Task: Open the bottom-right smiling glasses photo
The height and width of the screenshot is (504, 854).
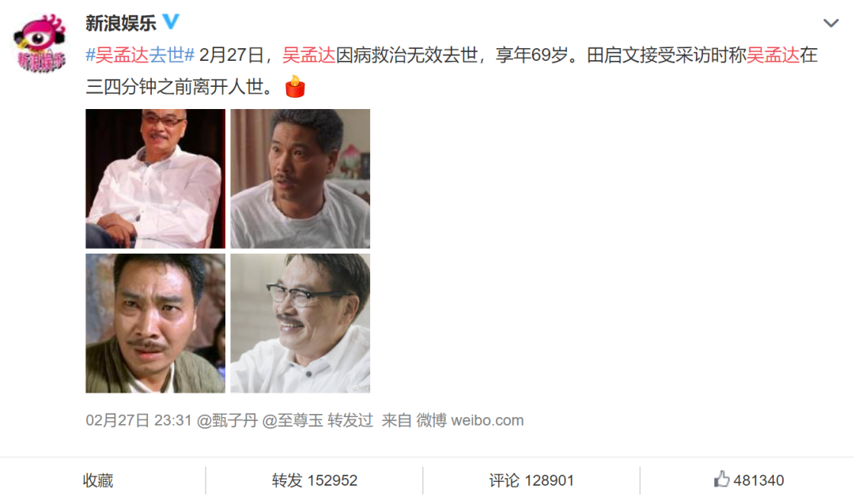Action: 300,323
